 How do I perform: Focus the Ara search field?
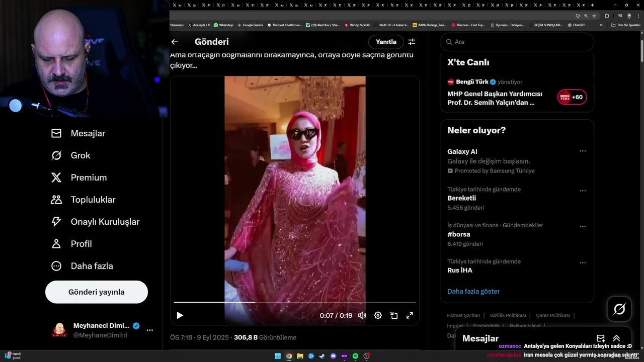coord(517,42)
